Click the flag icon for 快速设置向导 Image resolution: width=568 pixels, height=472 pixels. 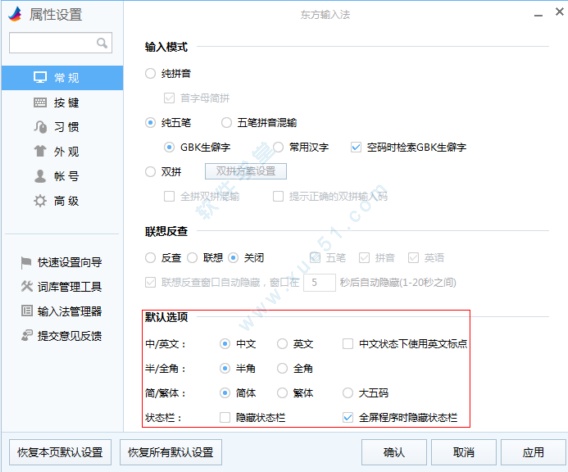26,262
